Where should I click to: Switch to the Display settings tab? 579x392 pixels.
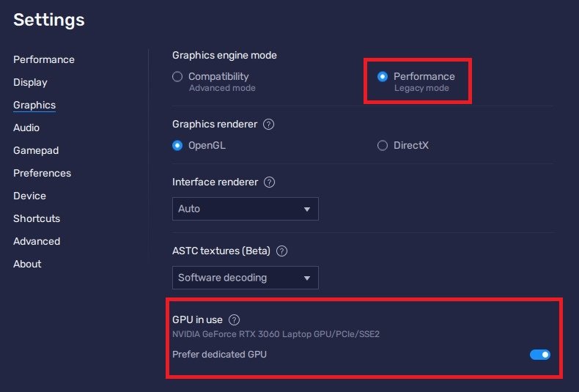pyautogui.click(x=30, y=82)
